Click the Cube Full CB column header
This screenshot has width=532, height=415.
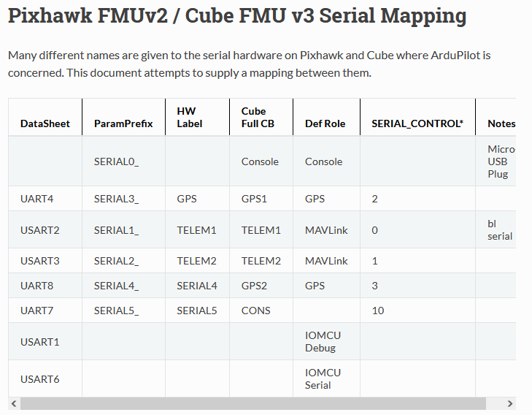click(x=261, y=117)
